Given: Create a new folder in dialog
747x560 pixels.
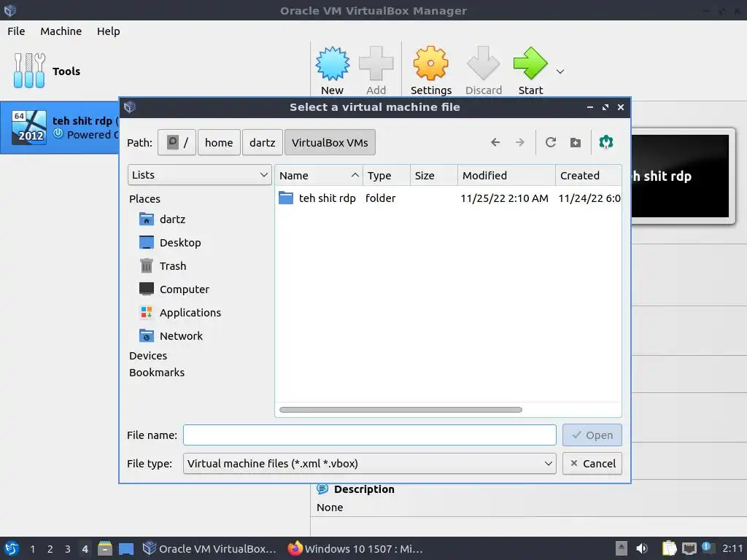Looking at the screenshot, I should [576, 142].
